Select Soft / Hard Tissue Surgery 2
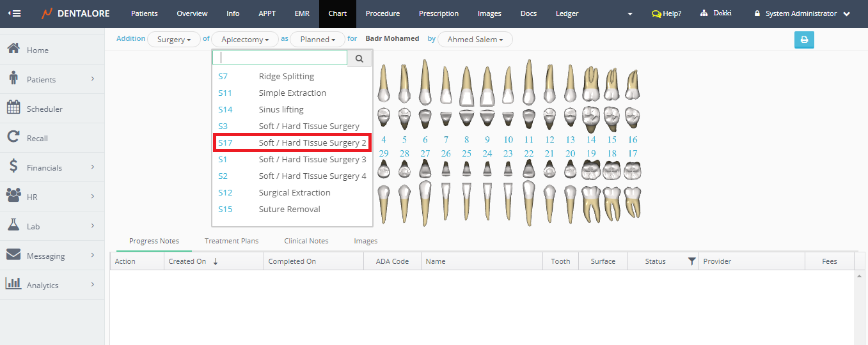 coord(292,142)
